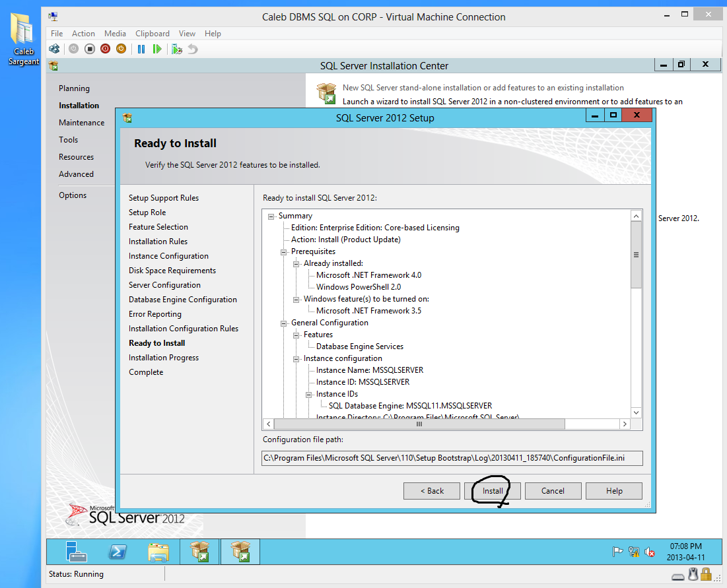This screenshot has height=588, width=727.
Task: Click the summary scroll up arrow
Action: pos(636,216)
